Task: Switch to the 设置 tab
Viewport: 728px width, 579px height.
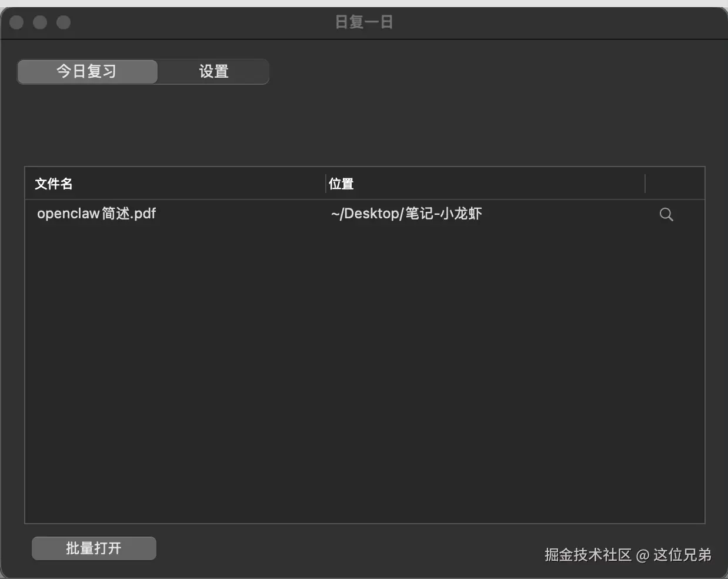Action: 213,71
